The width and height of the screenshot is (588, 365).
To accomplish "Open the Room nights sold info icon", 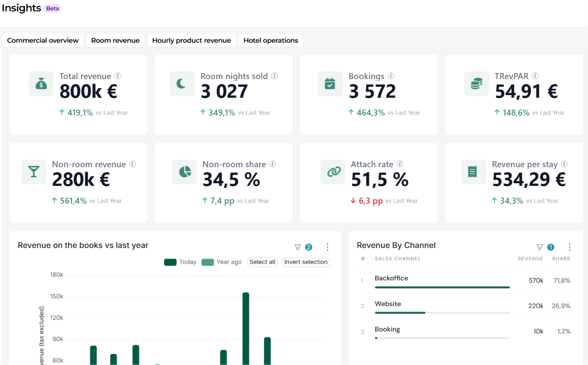I will coord(274,76).
